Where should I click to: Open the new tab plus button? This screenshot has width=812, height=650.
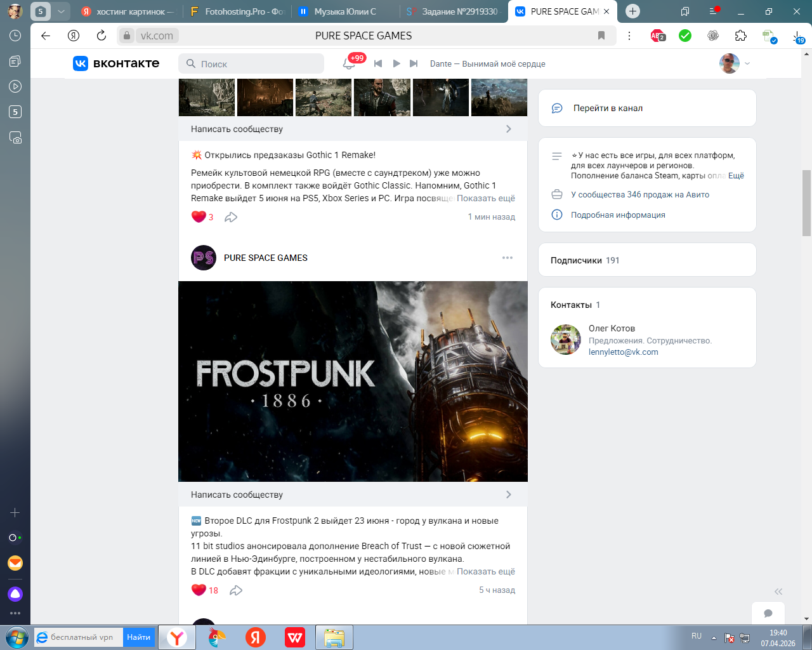[632, 11]
